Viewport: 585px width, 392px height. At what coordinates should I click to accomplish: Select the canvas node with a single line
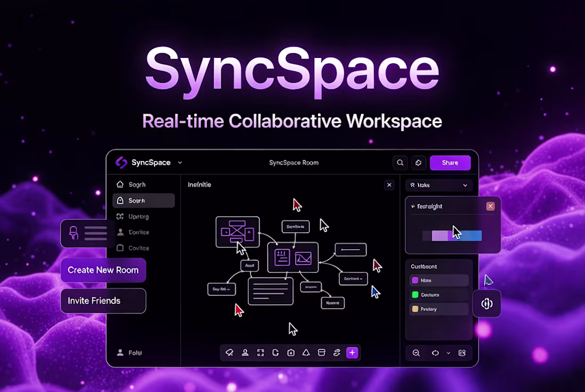[x=350, y=250]
